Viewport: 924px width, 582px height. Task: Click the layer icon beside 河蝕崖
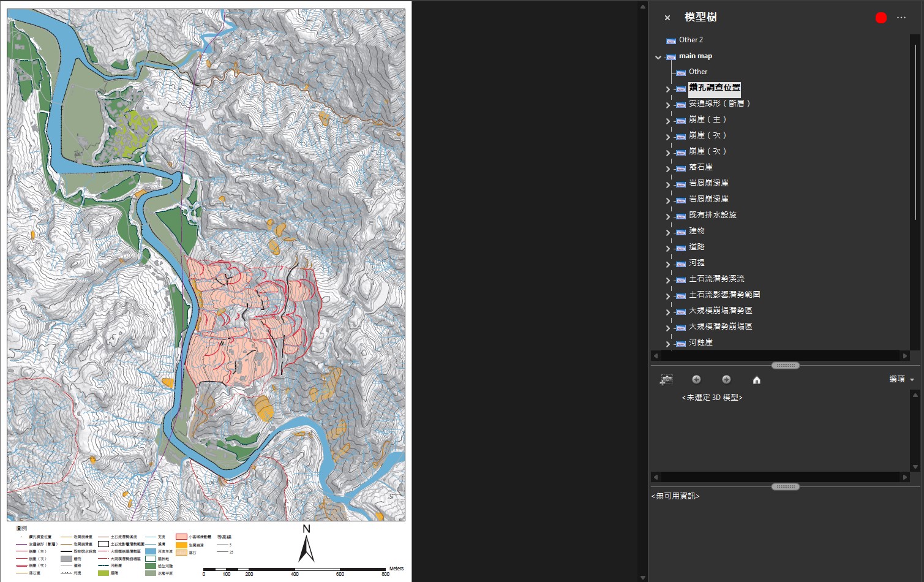coord(681,343)
